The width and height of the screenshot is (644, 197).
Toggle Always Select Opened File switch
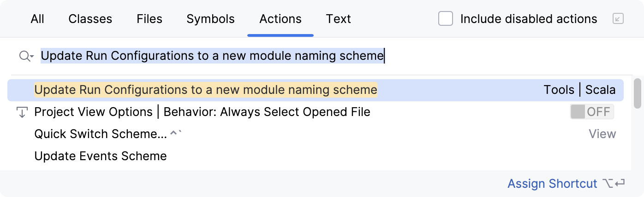[x=592, y=112]
